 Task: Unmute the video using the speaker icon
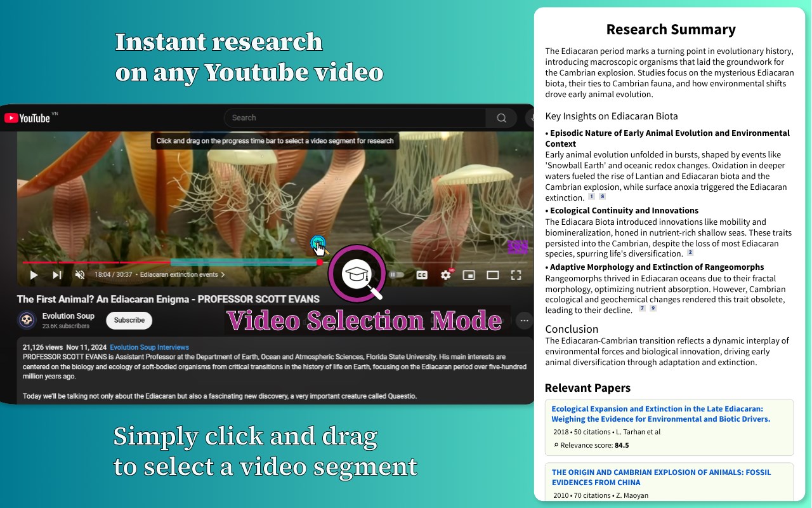pyautogui.click(x=80, y=275)
